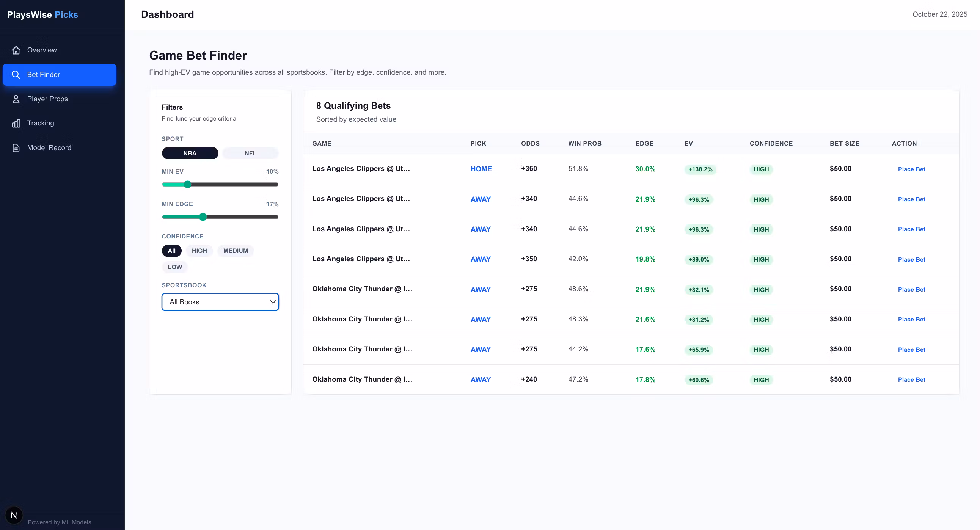Click the Min Edge slider handle
Viewport: 980px width, 530px height.
click(x=203, y=217)
